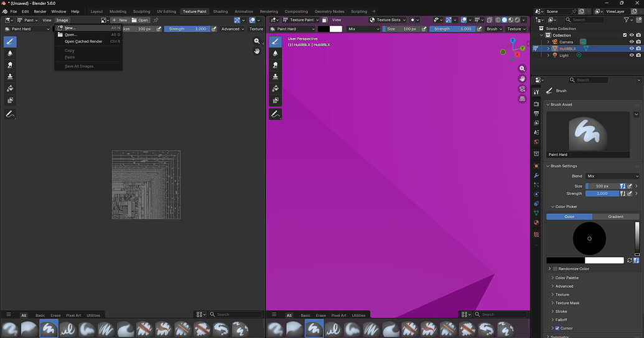The width and height of the screenshot is (644, 338).
Task: Click the zoom magnifier in the 3D viewport
Action: click(522, 68)
